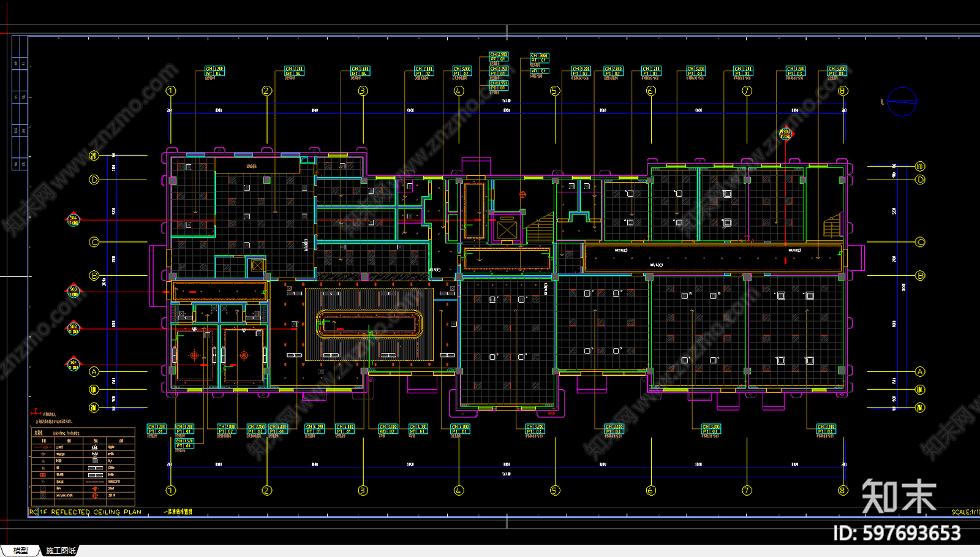
Task: Switch to the 模型 tab
Action: point(20,550)
